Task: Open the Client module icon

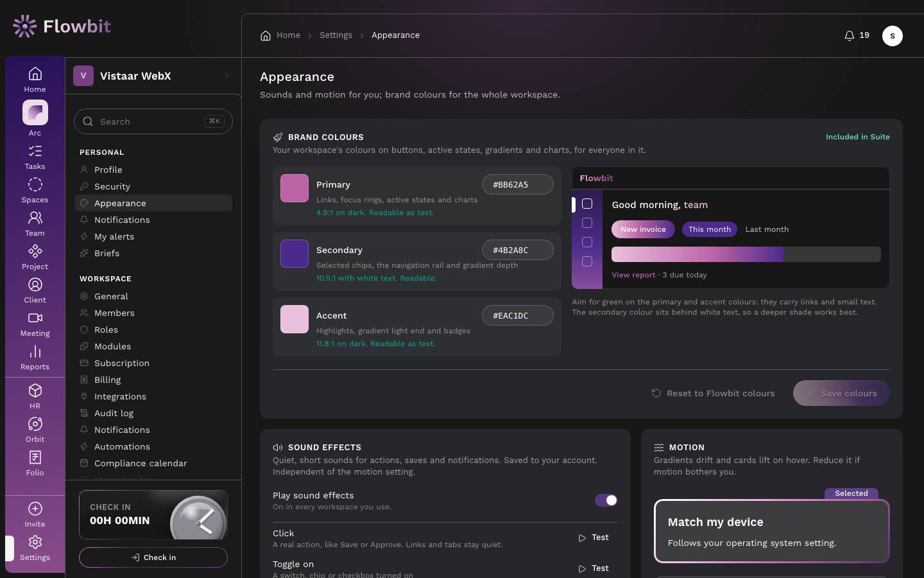Action: coord(35,285)
